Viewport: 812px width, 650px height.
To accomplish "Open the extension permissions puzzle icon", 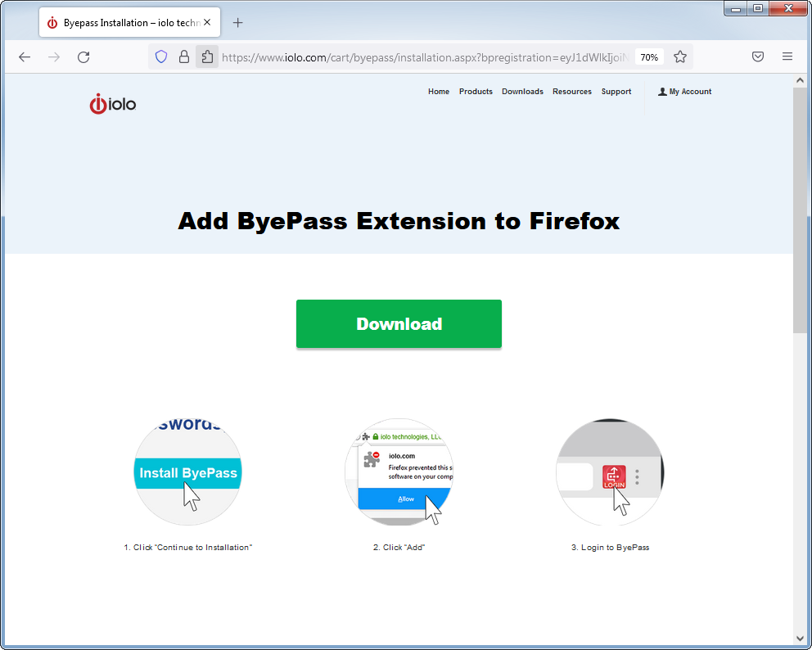I will [207, 57].
